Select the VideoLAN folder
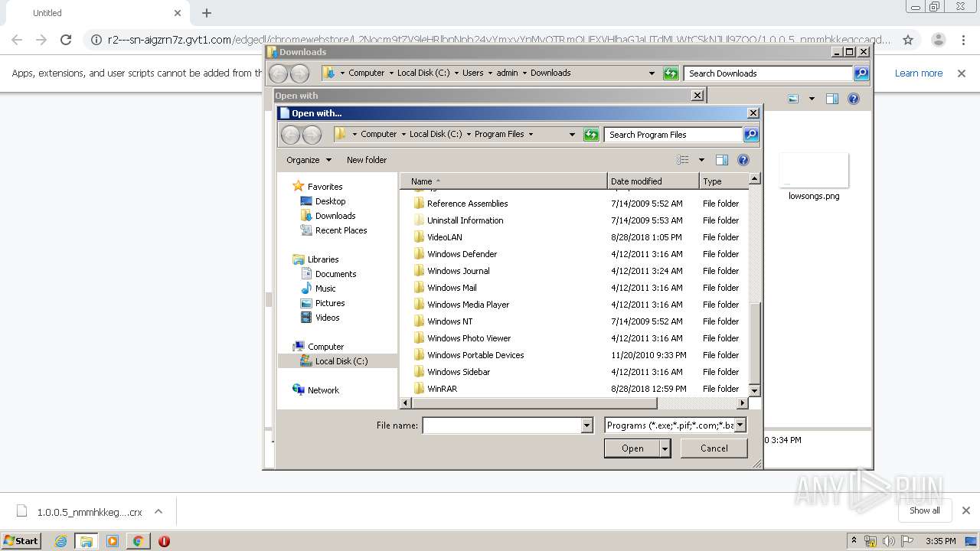This screenshot has height=551, width=980. tap(444, 237)
